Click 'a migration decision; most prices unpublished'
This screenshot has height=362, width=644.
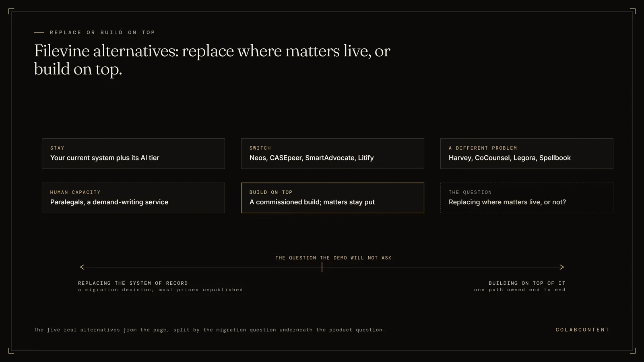[161, 290]
